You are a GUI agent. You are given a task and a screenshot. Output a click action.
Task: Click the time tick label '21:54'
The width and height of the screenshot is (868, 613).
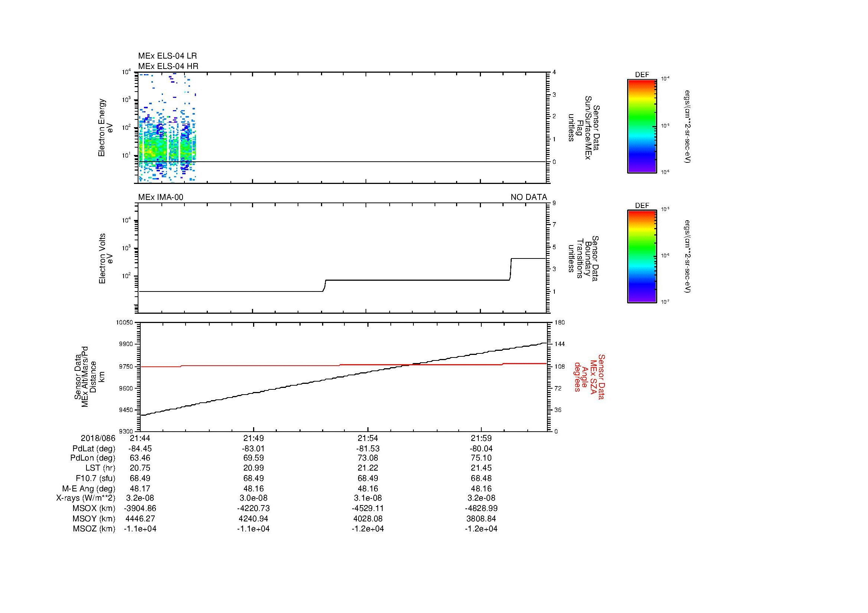[x=368, y=438]
